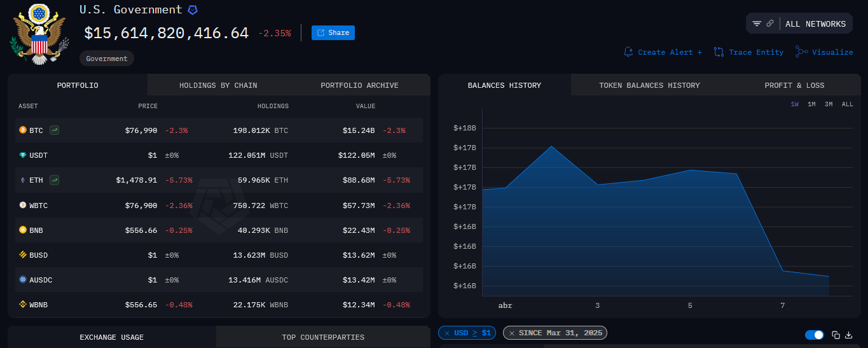This screenshot has width=868, height=348.
Task: Click the verified badge beside U.S. Government
Action: click(x=193, y=10)
